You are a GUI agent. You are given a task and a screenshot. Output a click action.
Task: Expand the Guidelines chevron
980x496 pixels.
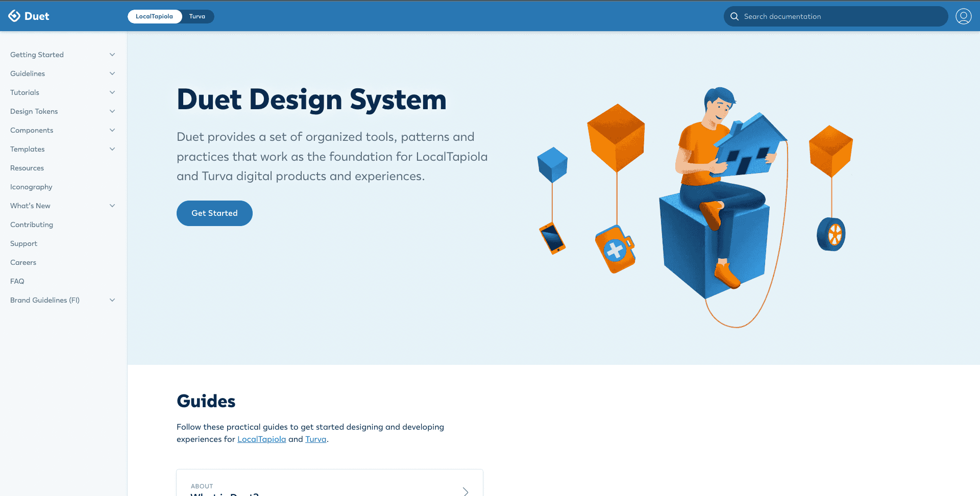(x=112, y=73)
